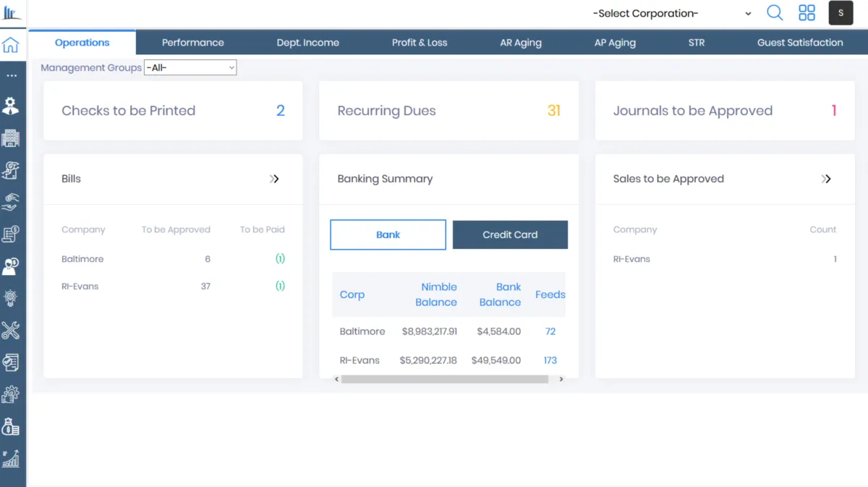The width and height of the screenshot is (868, 487).
Task: Click the Checks to be Printed card
Action: pos(173,111)
